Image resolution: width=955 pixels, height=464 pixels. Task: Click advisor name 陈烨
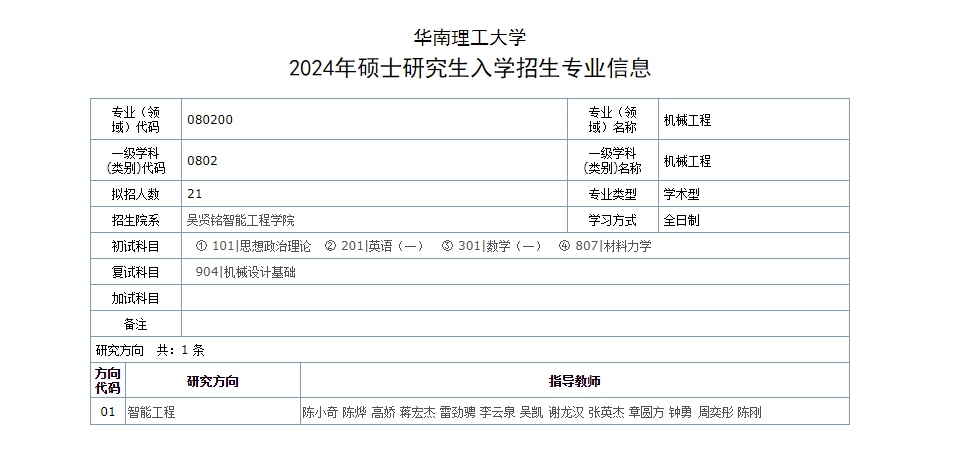pos(354,412)
